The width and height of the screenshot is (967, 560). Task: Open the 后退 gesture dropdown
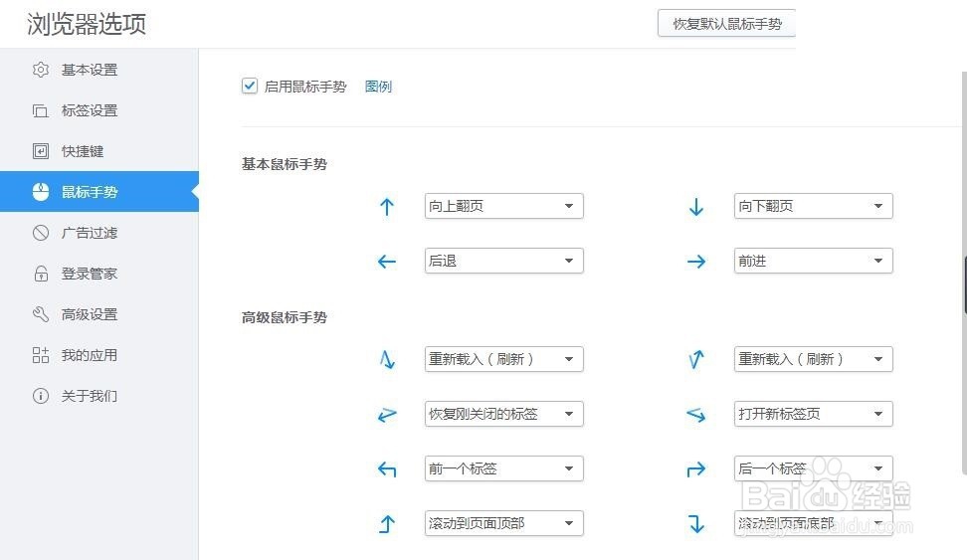[x=503, y=261]
